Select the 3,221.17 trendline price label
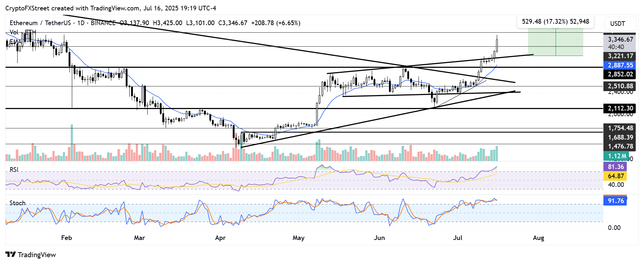The height and width of the screenshot is (264, 644). pyautogui.click(x=620, y=56)
